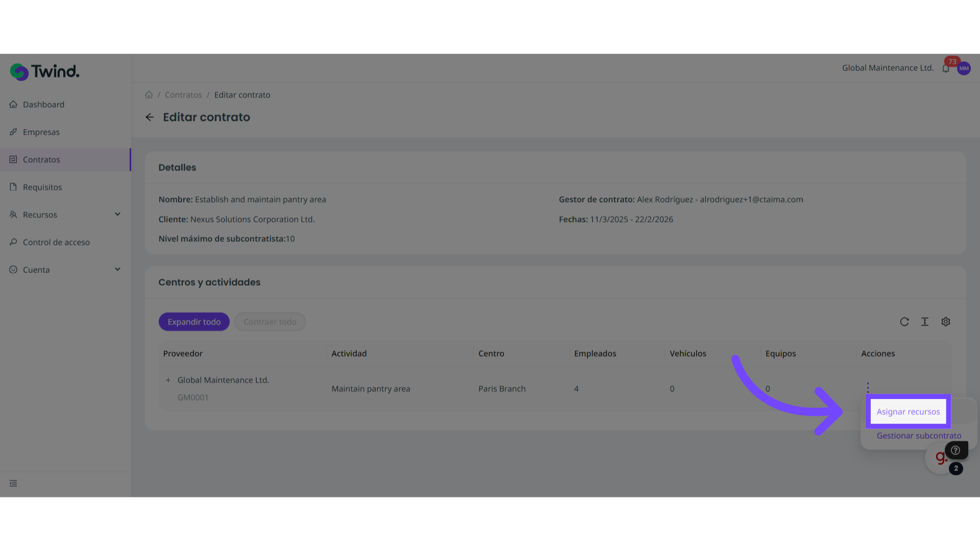The height and width of the screenshot is (551, 980).
Task: Click the Expandir todo button
Action: coord(194,322)
